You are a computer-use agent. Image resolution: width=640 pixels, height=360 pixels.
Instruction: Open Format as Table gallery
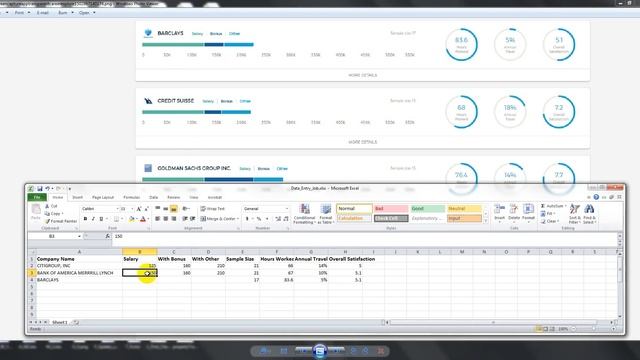(325, 213)
